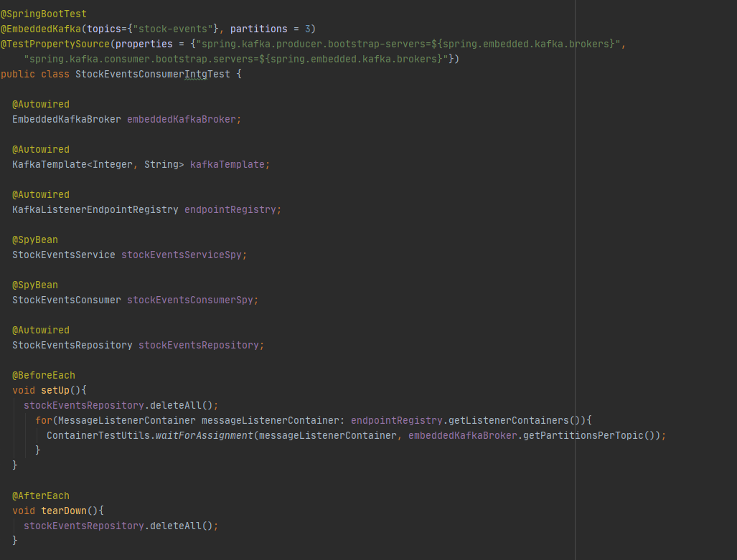Click the public keyword of class declaration
737x560 pixels.
pyautogui.click(x=18, y=75)
